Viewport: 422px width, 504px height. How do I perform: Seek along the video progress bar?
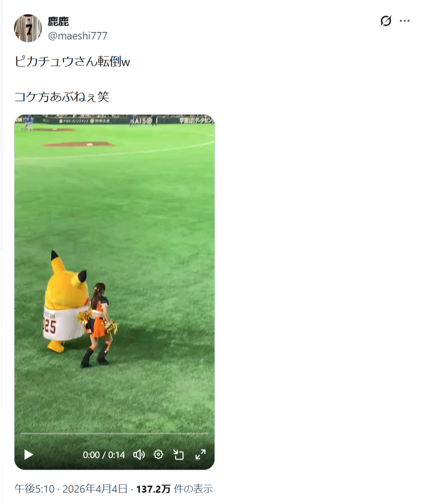(114, 433)
